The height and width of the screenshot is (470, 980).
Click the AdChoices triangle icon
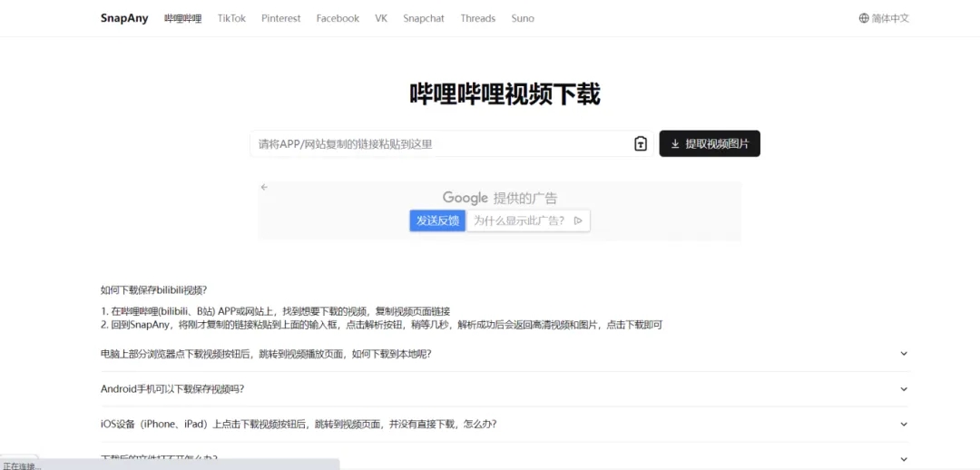(578, 220)
